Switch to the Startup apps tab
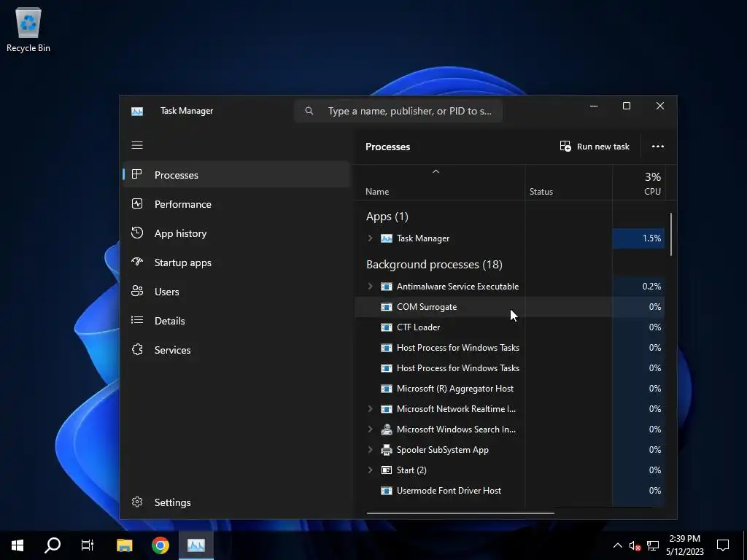747x560 pixels. pyautogui.click(x=237, y=262)
